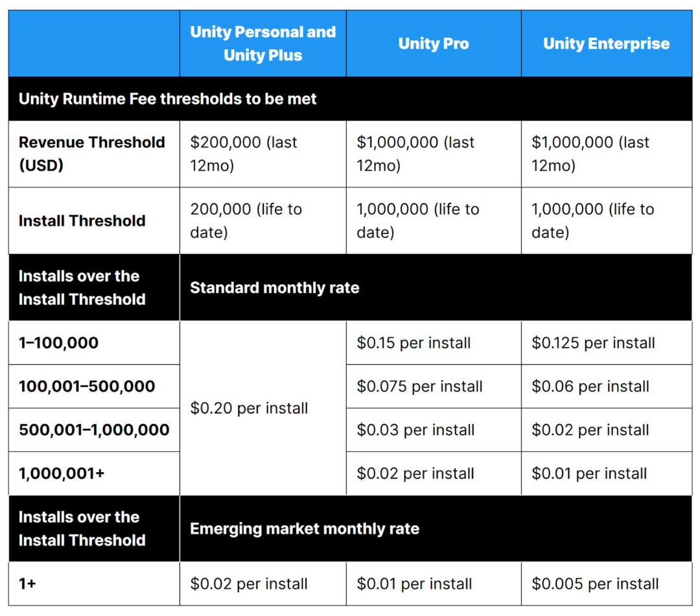This screenshot has height=616, width=700.
Task: Click the $200,000 (last 12mo) cell
Action: (244, 154)
